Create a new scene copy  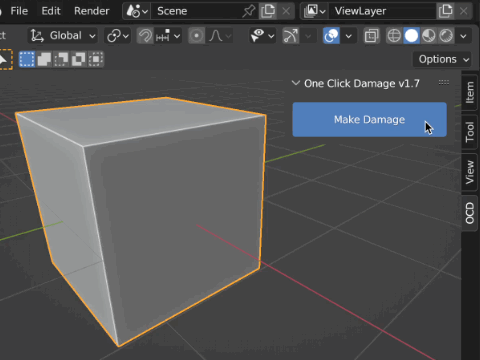coord(268,11)
